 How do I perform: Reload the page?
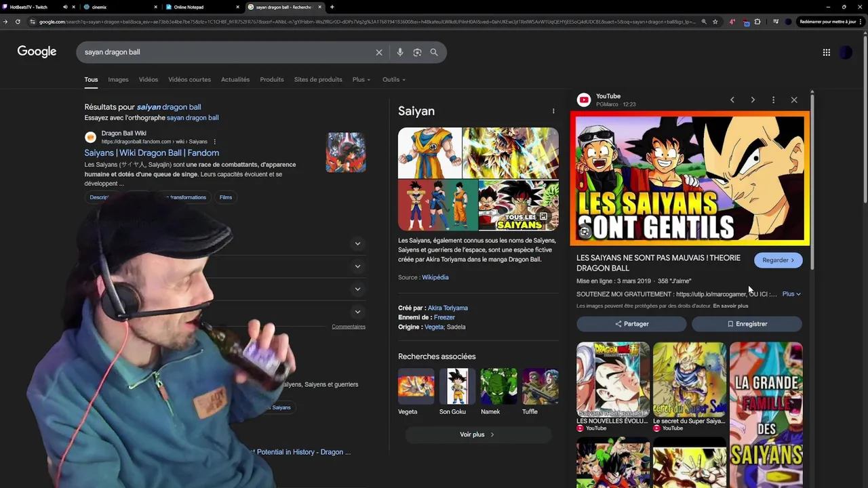18,22
